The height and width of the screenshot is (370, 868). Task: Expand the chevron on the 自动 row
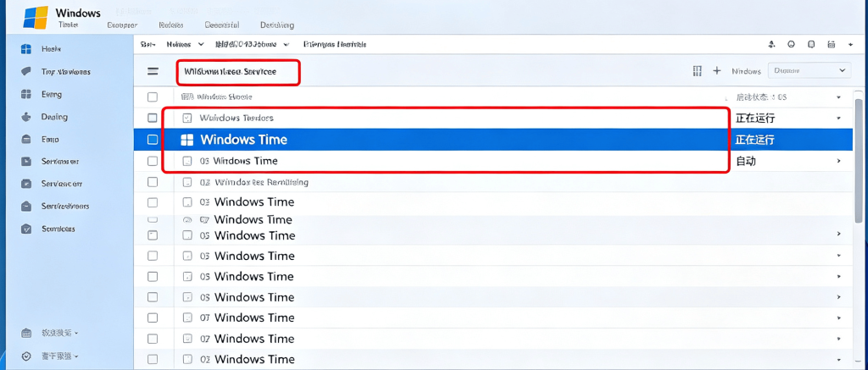[838, 161]
